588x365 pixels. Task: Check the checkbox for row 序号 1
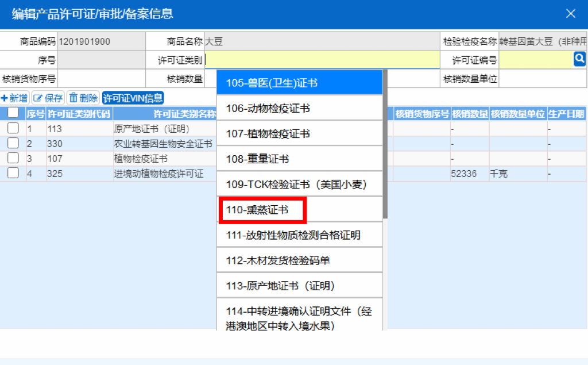13,128
